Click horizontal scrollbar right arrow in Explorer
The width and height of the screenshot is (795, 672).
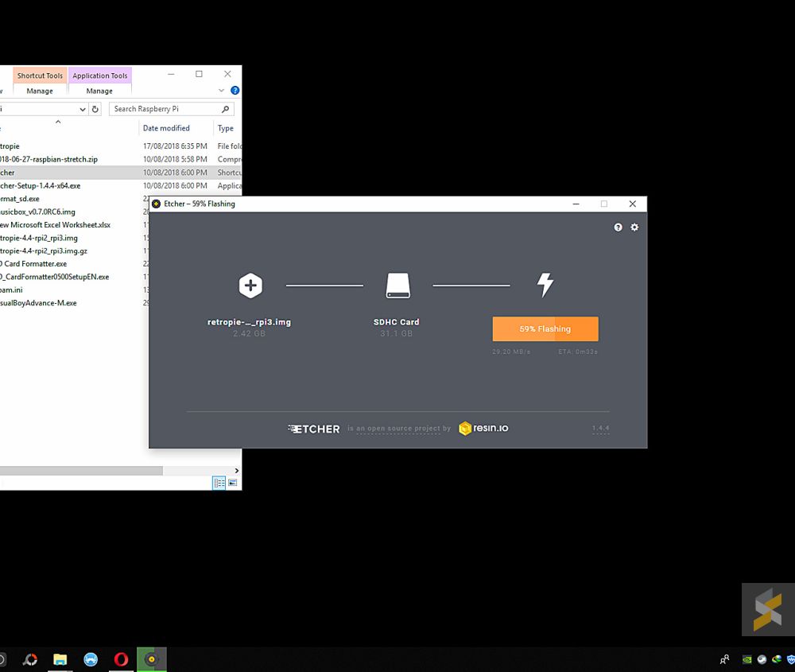[236, 471]
